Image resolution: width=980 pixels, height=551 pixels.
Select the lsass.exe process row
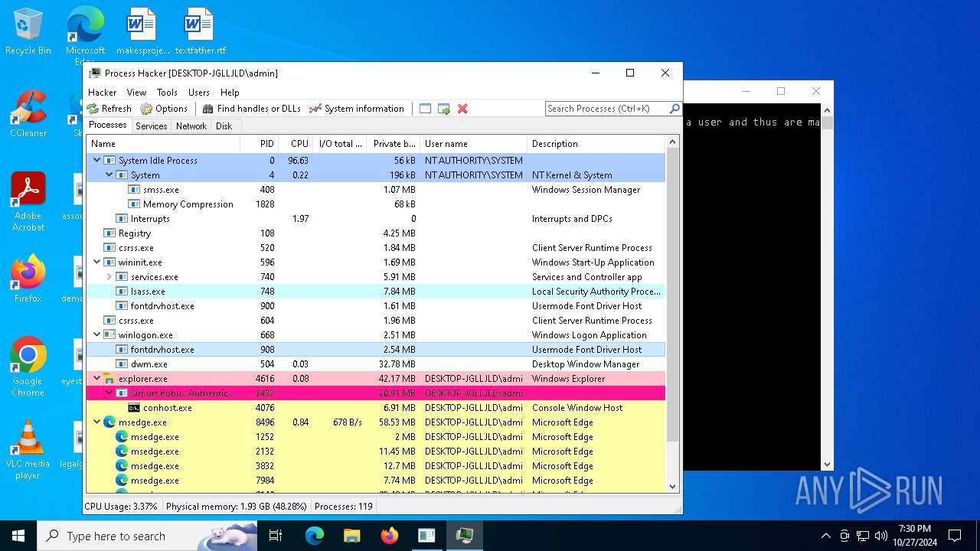click(x=376, y=292)
